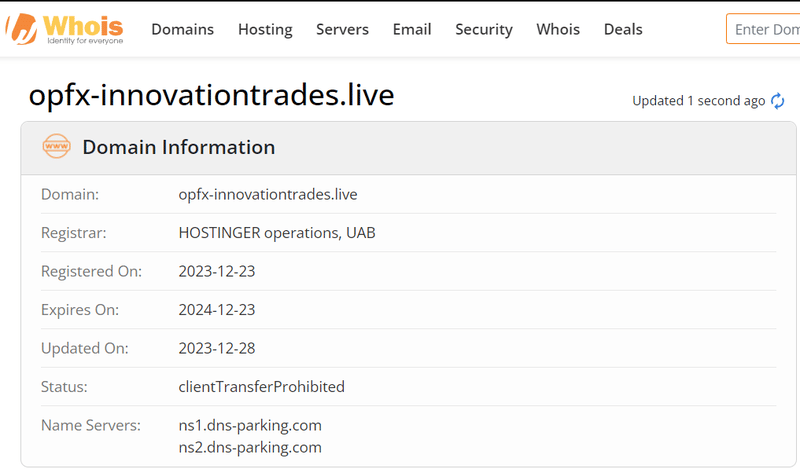Open the Deals menu
This screenshot has width=800, height=469.
coord(623,29)
